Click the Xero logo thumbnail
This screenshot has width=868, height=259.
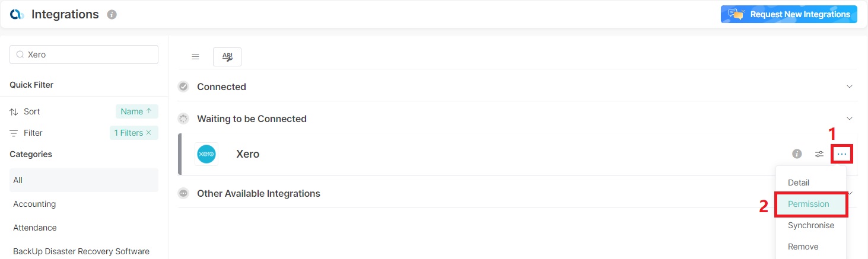[206, 154]
